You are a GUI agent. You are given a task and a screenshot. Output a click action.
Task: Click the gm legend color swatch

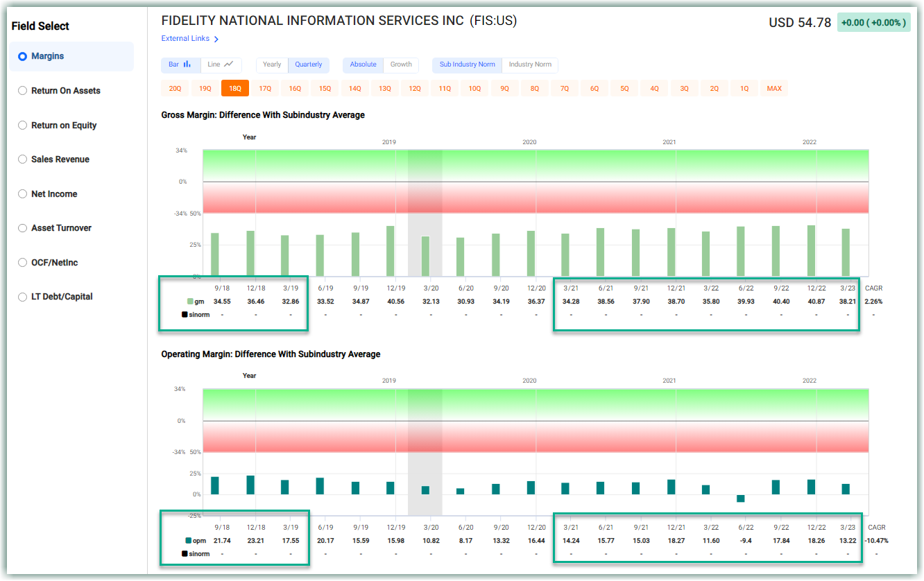point(191,302)
